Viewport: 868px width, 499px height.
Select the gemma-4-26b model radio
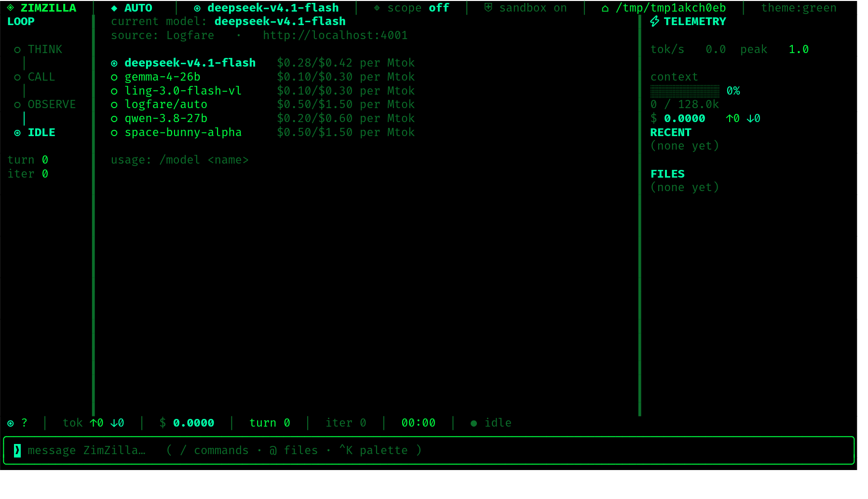tap(114, 77)
